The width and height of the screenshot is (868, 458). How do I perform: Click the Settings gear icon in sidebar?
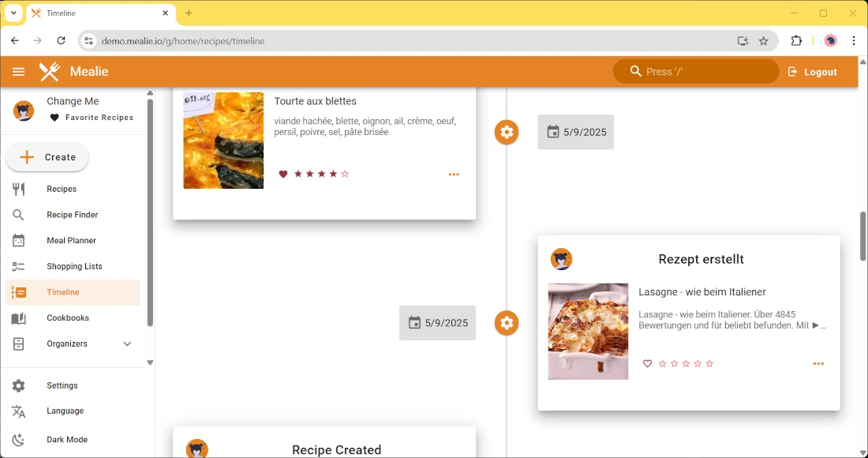[18, 385]
